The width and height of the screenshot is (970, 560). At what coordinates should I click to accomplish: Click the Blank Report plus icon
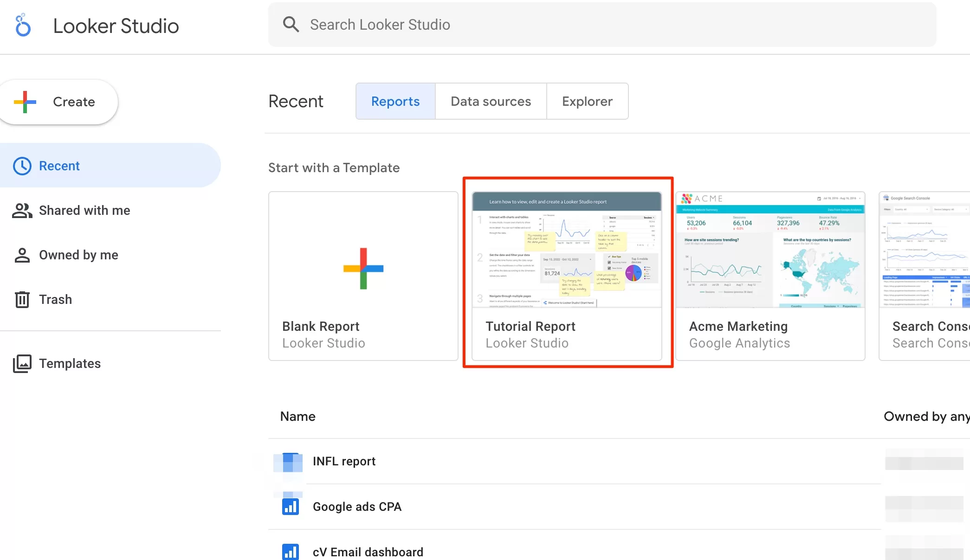363,269
